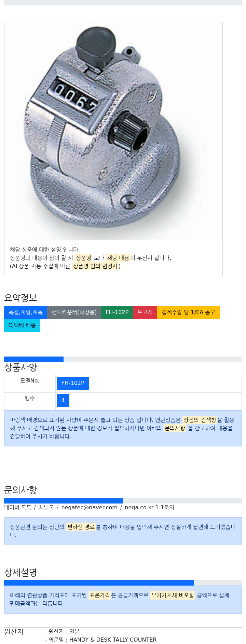246x644 pixels.
Task: Click the blue progress bar under 상품사양
Action: [x=34, y=359]
